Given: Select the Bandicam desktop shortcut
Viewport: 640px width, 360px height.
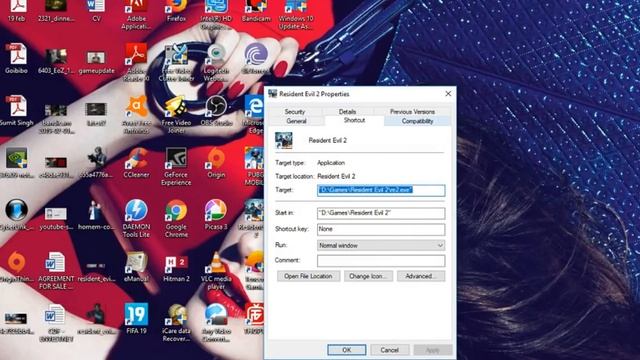Looking at the screenshot, I should click(256, 11).
